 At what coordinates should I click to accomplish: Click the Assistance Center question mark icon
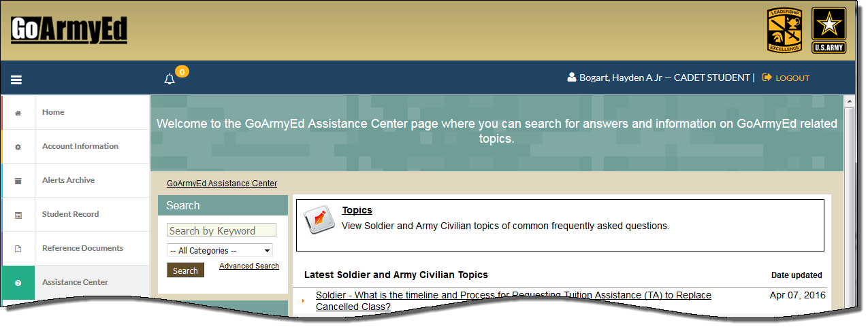tap(18, 283)
